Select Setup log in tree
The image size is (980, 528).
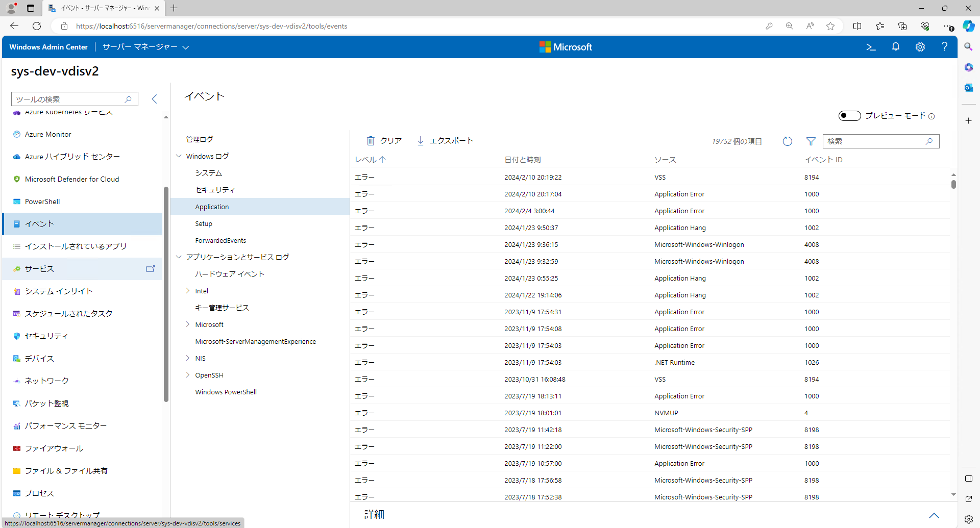click(x=204, y=223)
